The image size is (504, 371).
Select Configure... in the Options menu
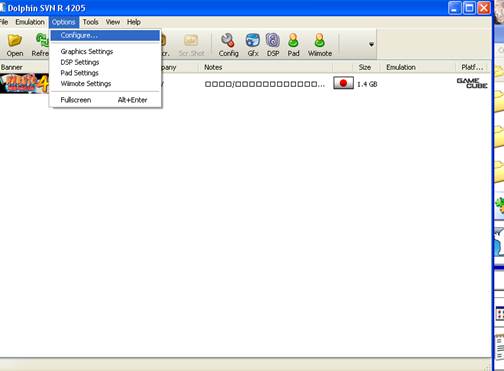click(x=105, y=35)
